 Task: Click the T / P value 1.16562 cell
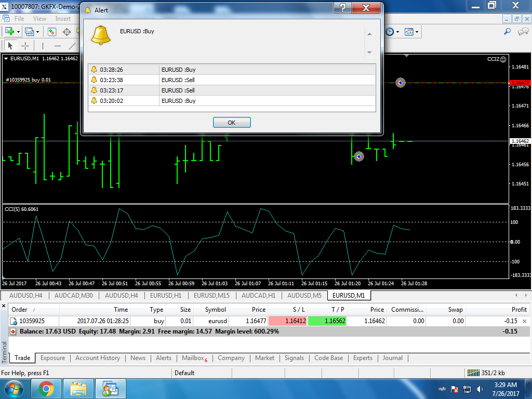pos(327,321)
